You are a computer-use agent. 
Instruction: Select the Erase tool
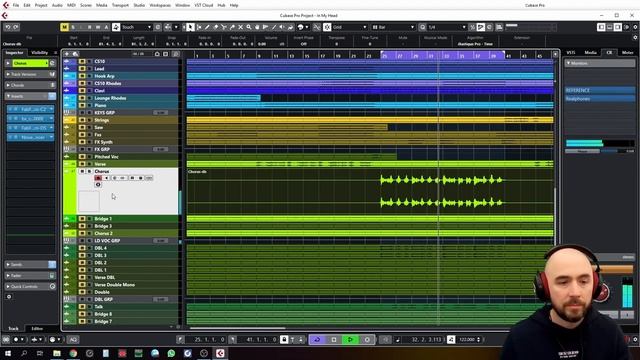[216, 27]
